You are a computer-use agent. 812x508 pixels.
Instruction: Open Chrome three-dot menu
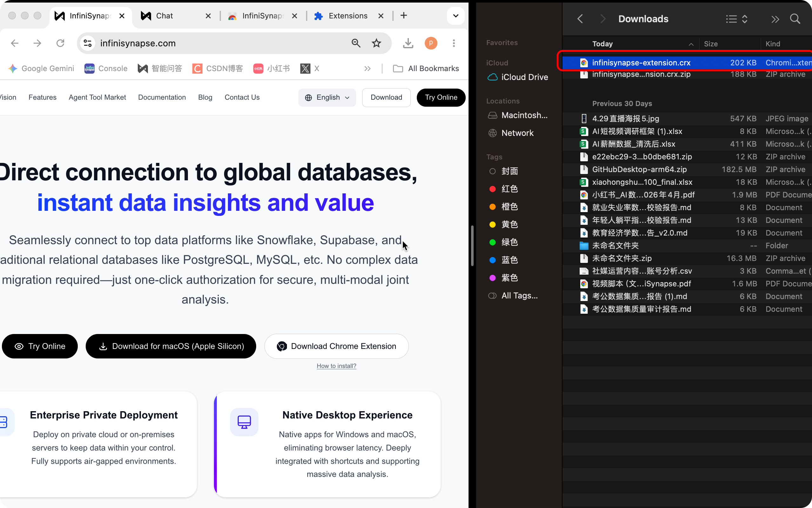[454, 43]
